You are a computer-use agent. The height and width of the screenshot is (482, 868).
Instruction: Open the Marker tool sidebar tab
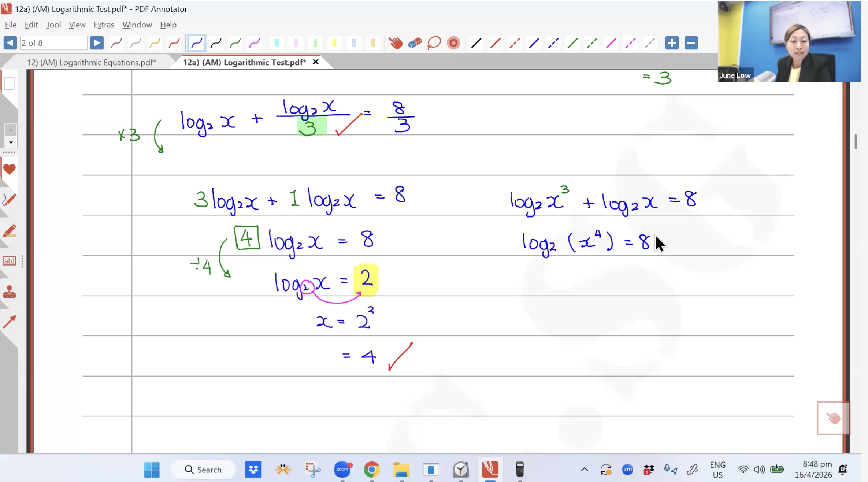click(x=9, y=231)
